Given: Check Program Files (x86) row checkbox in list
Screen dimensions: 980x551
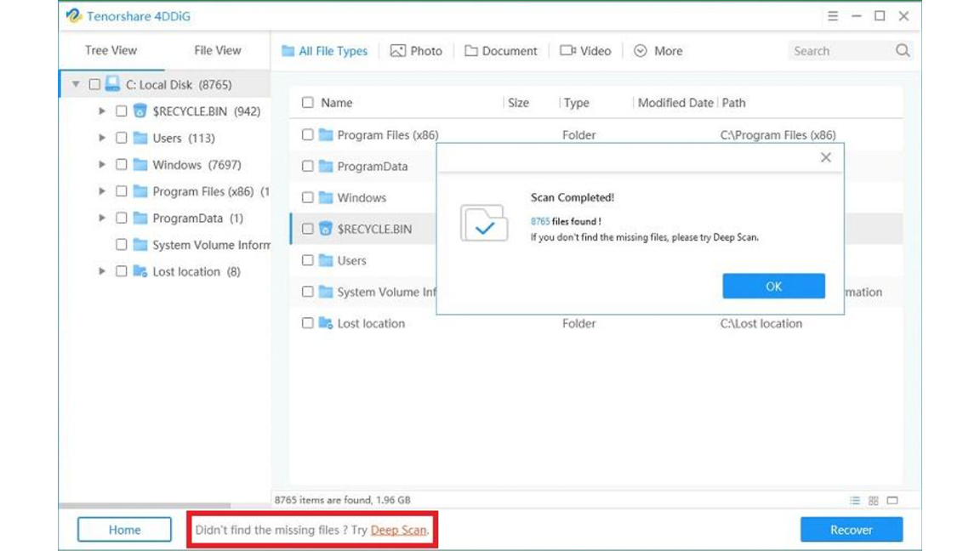Looking at the screenshot, I should pyautogui.click(x=307, y=134).
